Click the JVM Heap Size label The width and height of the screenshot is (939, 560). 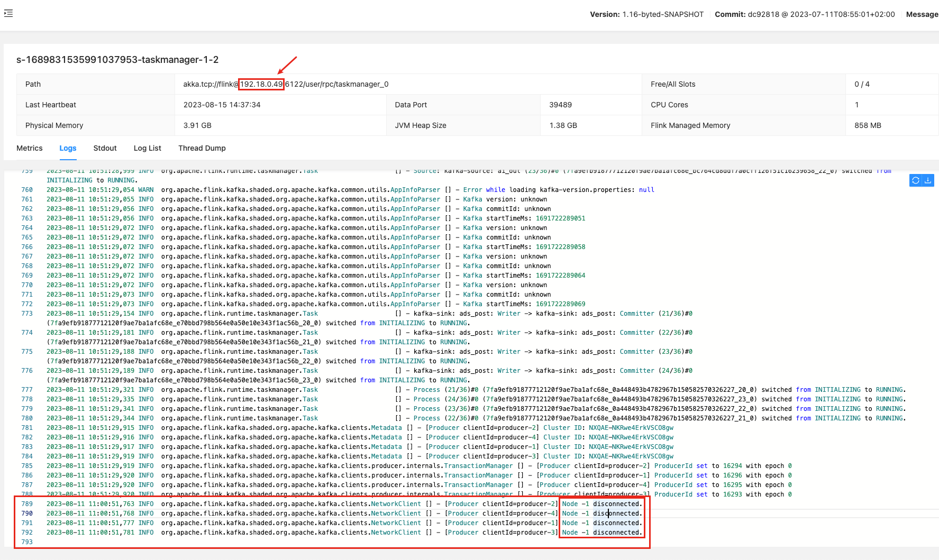point(420,125)
